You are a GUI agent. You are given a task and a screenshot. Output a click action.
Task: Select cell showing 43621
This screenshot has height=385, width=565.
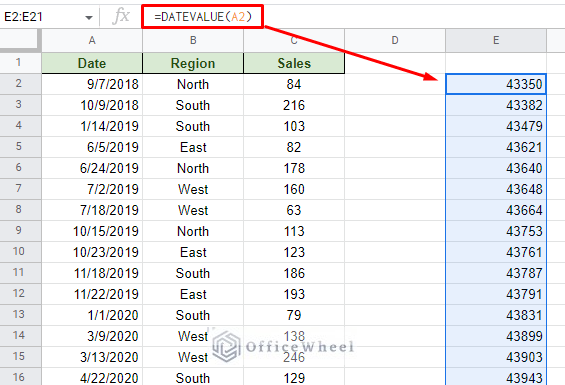(x=496, y=147)
